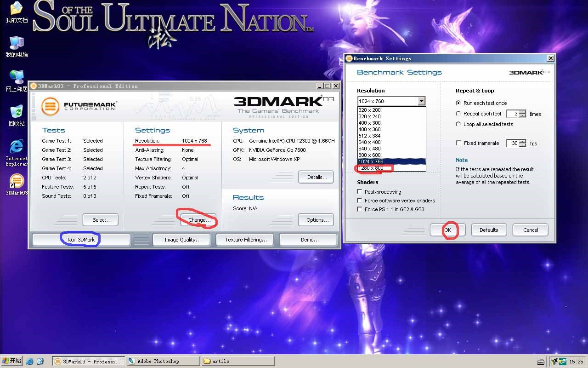Click the keyboard language tray icon
Viewport: 588px width, 368px height.
pos(541,362)
